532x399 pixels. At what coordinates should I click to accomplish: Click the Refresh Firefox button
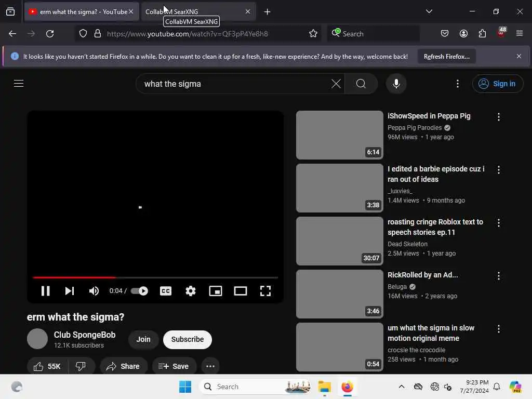446,56
